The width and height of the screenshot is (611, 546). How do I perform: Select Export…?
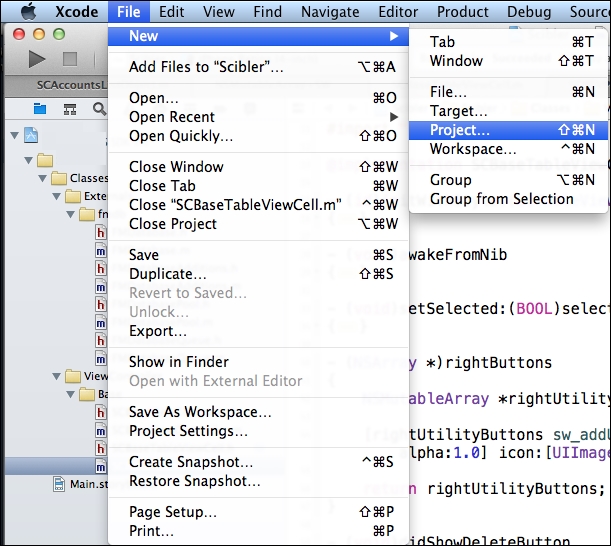[x=258, y=331]
